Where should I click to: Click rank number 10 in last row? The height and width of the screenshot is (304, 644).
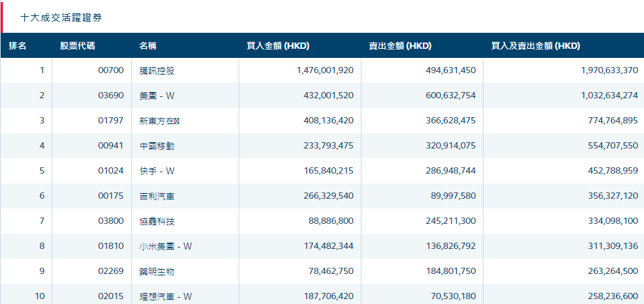(40, 296)
